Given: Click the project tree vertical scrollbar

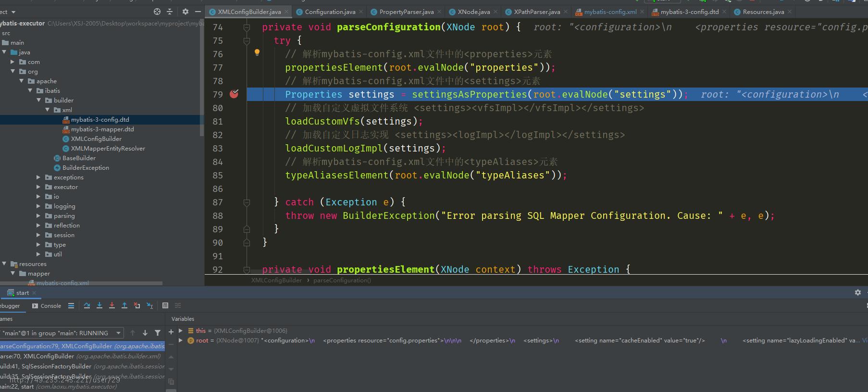Looking at the screenshot, I should [x=202, y=77].
